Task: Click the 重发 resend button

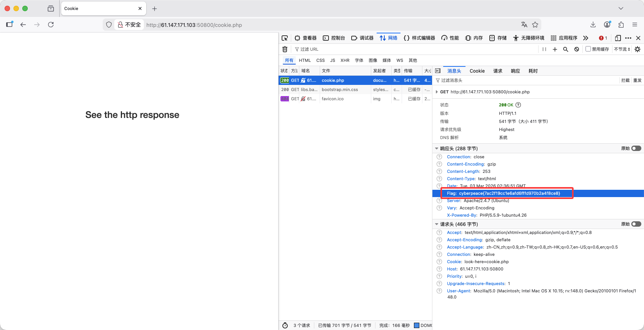Action: pos(637,80)
